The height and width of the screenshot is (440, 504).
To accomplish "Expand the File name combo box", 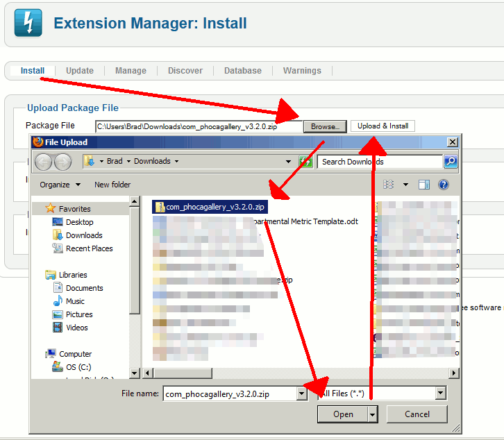I will pyautogui.click(x=301, y=393).
